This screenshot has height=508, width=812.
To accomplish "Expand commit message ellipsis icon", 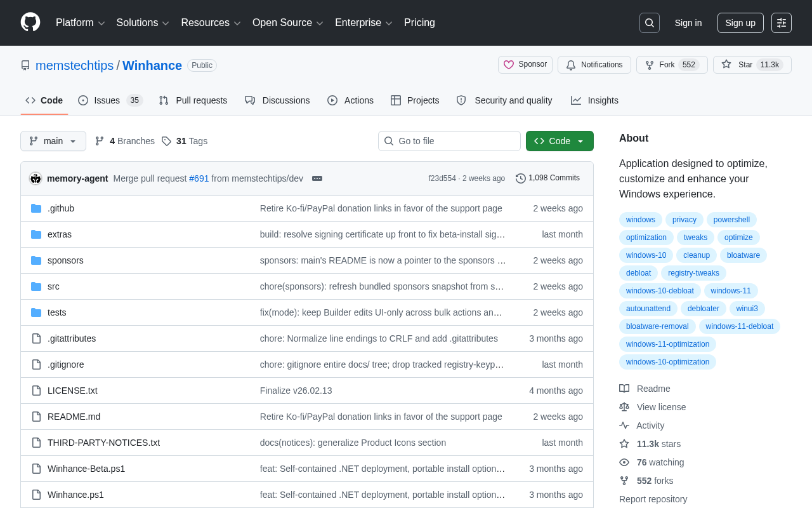I will tap(317, 178).
